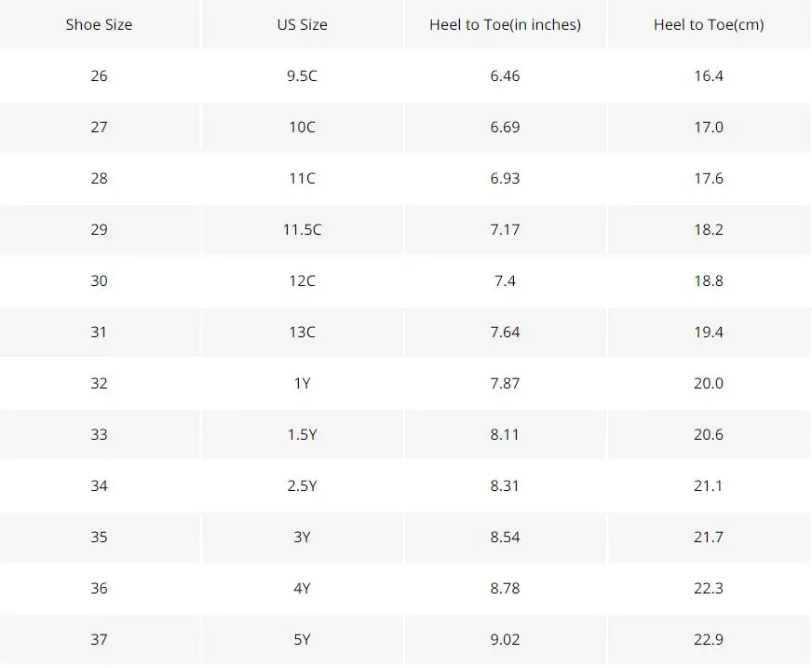This screenshot has width=812, height=668.
Task: Click the Shoe Size column header
Action: pyautogui.click(x=99, y=24)
